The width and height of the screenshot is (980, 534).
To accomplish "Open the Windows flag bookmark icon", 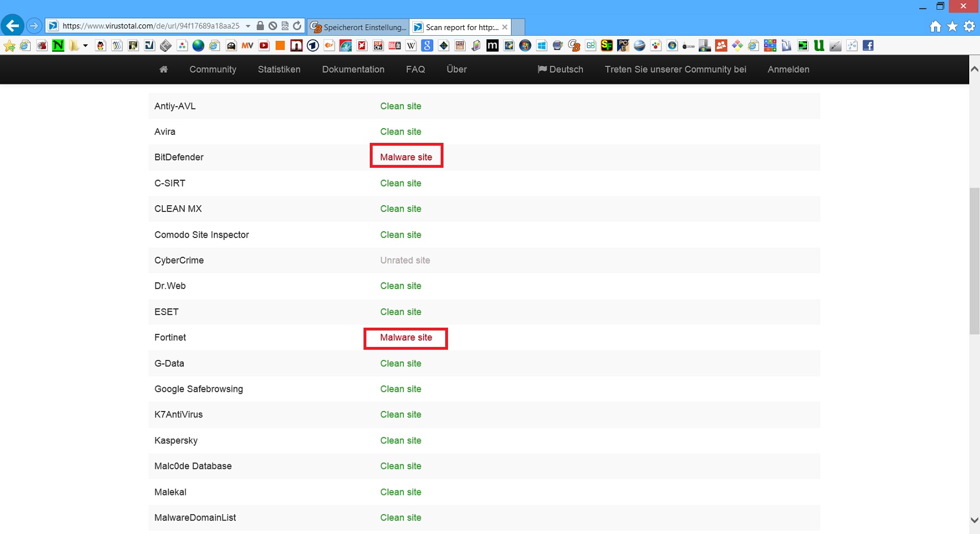I will coord(542,46).
